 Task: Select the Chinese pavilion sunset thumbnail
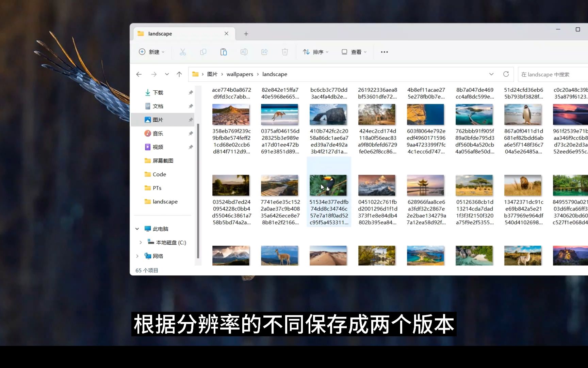(425, 185)
